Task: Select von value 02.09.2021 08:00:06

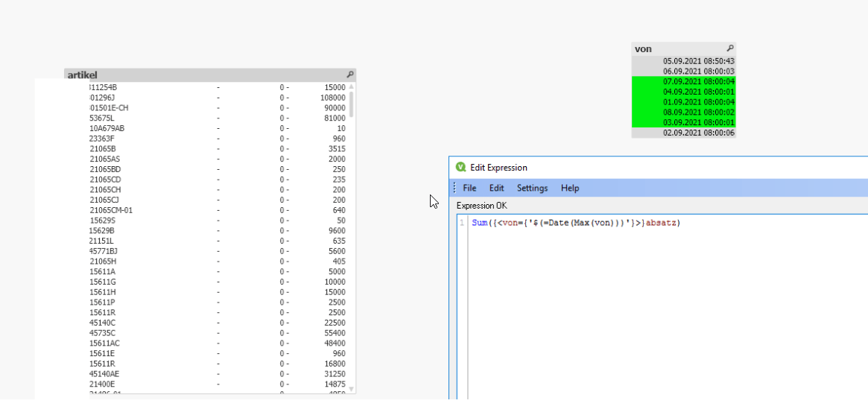Action: pos(684,133)
